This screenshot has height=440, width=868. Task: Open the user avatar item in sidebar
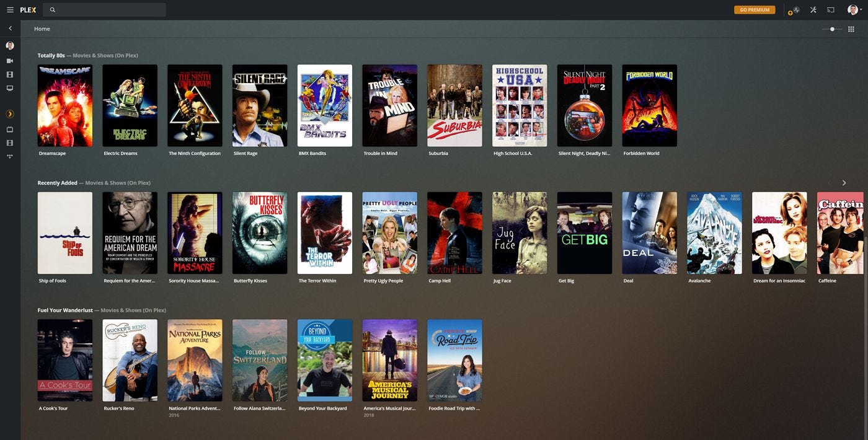10,46
